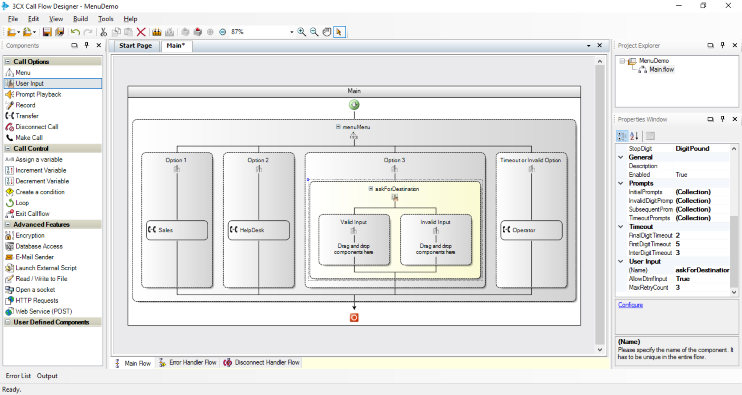Click the Save icon in the toolbar

point(47,32)
